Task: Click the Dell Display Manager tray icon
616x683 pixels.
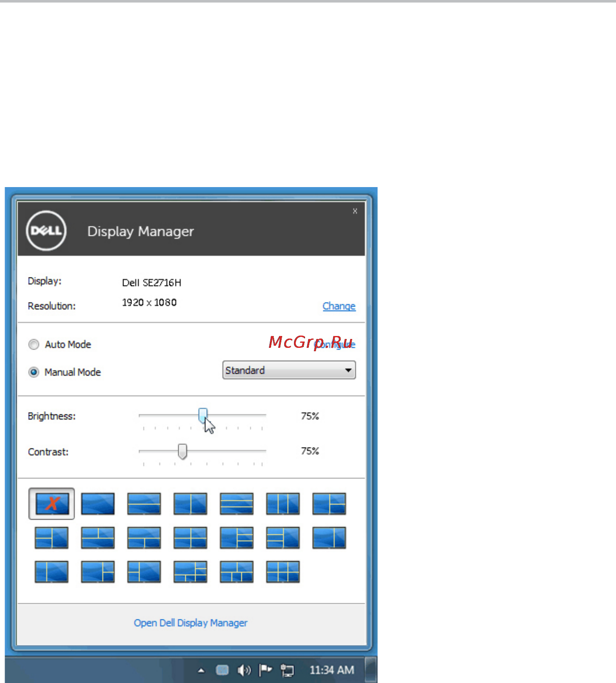Action: (x=222, y=670)
